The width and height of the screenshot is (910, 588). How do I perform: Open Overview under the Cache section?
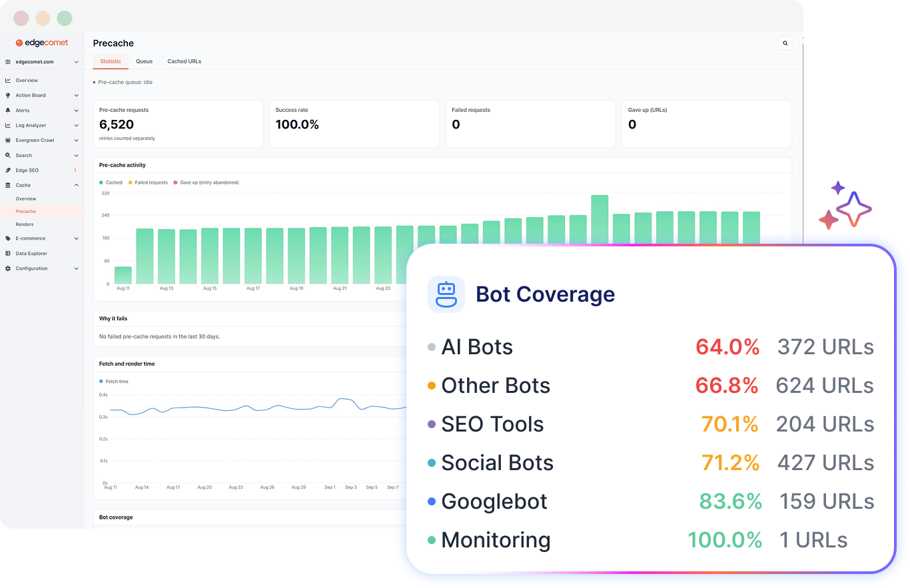(x=26, y=199)
